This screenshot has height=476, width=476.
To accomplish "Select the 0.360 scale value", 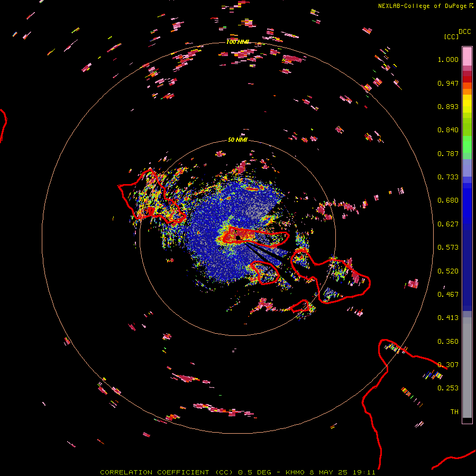I will tap(448, 342).
